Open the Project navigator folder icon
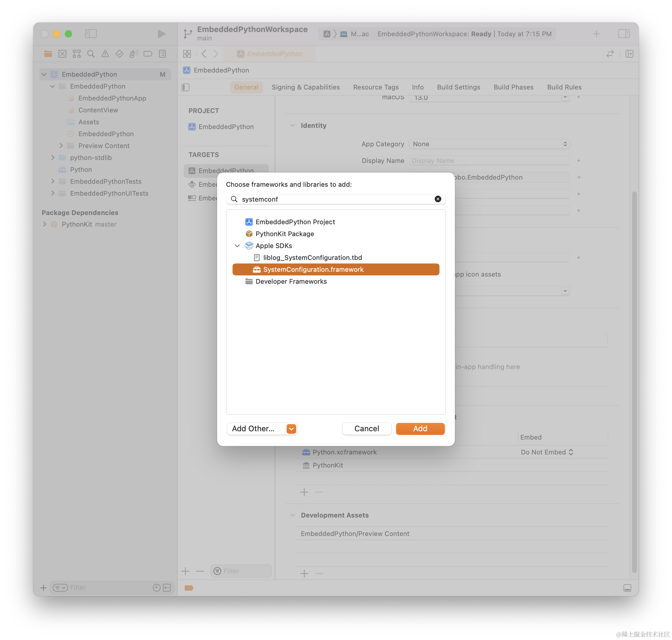Image resolution: width=672 pixels, height=640 pixels. (48, 53)
